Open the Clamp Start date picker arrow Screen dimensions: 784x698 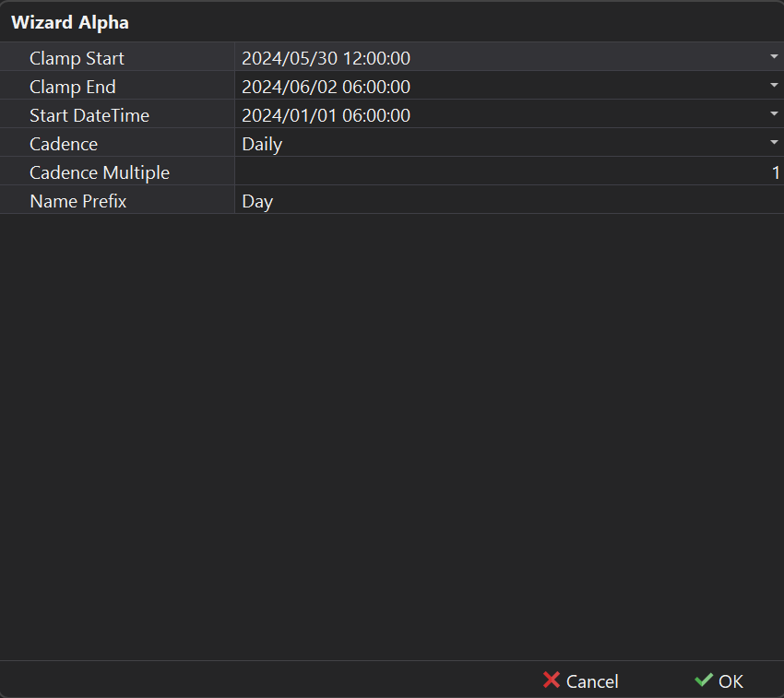[x=774, y=57]
